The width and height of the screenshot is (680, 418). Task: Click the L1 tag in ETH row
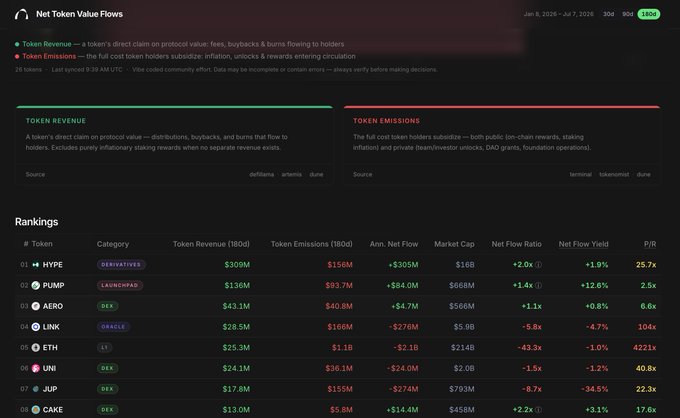(x=105, y=348)
